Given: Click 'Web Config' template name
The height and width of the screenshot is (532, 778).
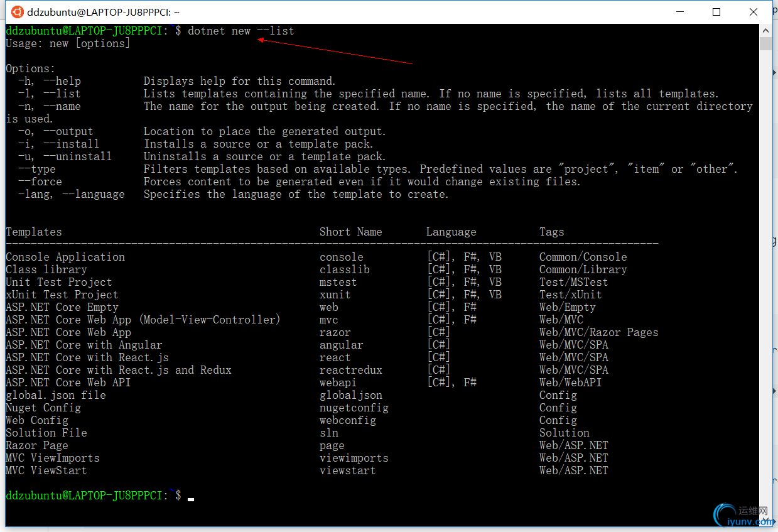Looking at the screenshot, I should pos(37,420).
